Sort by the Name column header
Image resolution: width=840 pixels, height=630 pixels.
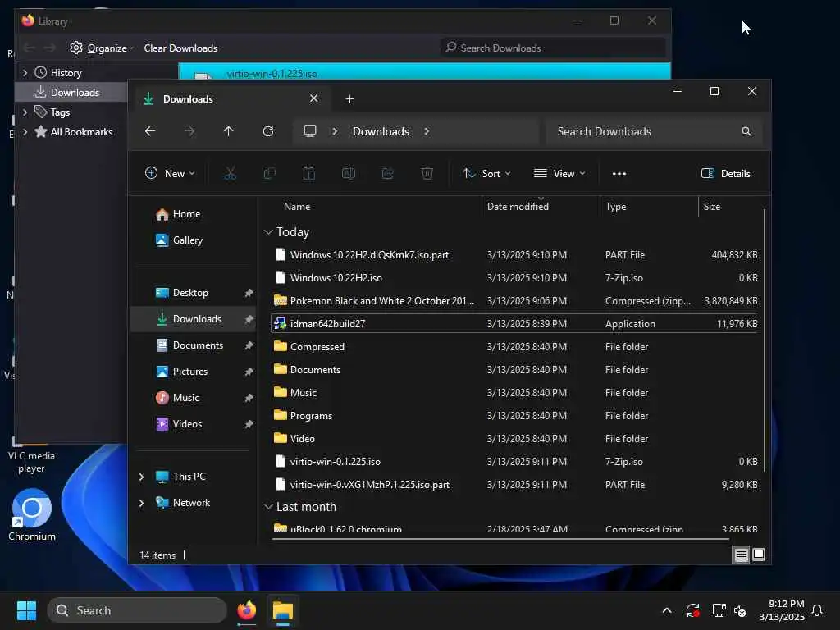(x=297, y=206)
